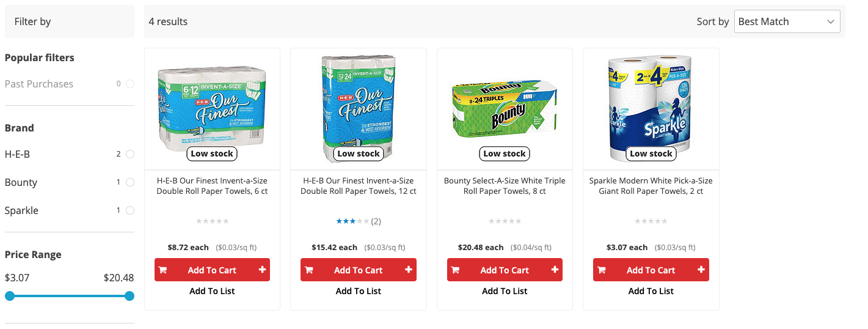Click cart icon on Bounty towels button
Viewport: 868px width, 329px height.
point(455,270)
